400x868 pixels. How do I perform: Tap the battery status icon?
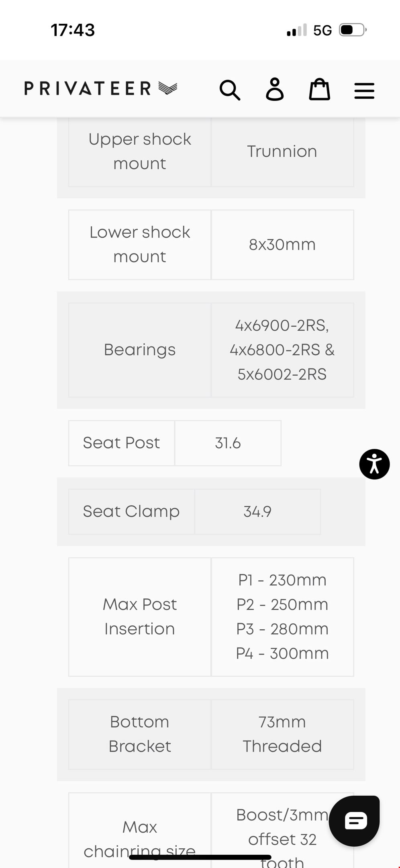pos(353,30)
